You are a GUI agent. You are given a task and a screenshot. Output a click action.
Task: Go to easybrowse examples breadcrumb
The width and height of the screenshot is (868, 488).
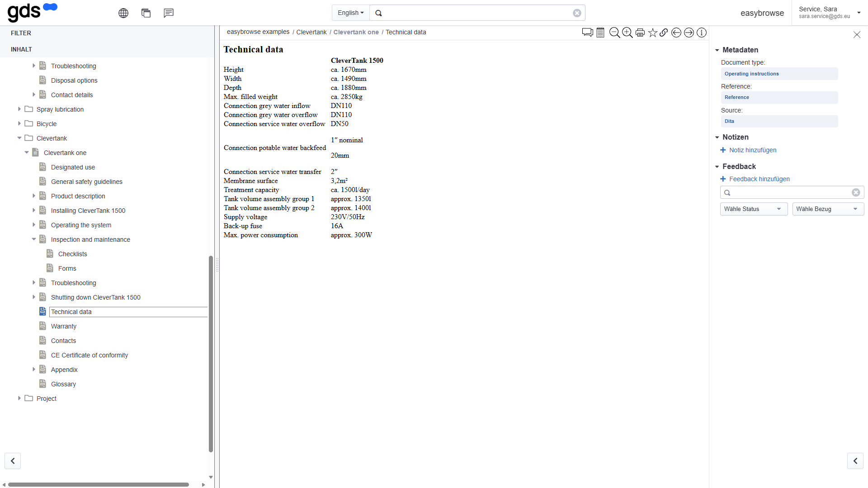(x=258, y=32)
